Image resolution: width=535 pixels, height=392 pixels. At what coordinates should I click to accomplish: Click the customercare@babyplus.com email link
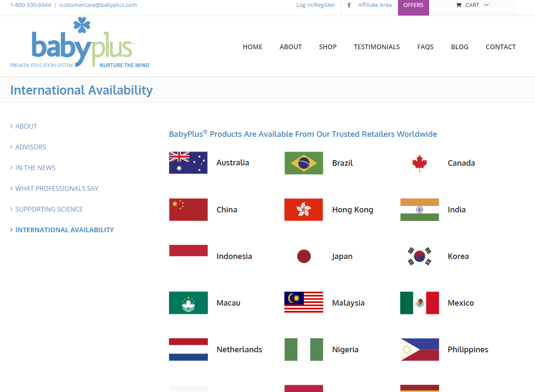tap(98, 5)
